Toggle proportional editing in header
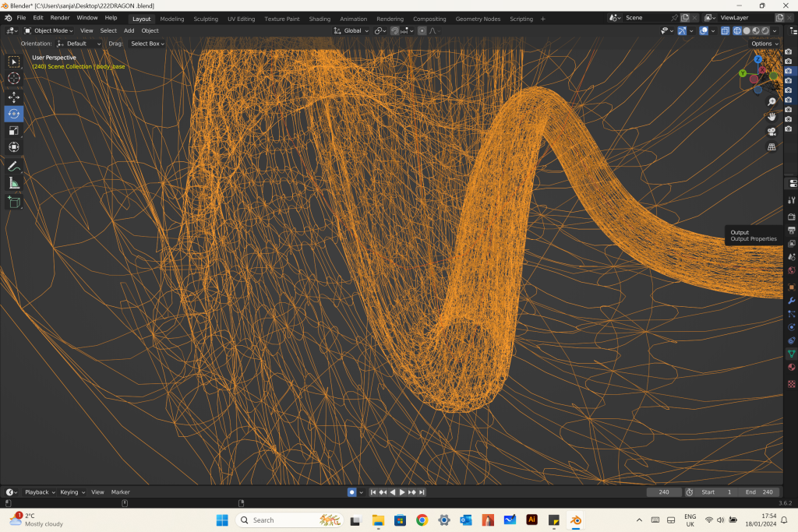Screen dimensions: 798x532 (422, 31)
